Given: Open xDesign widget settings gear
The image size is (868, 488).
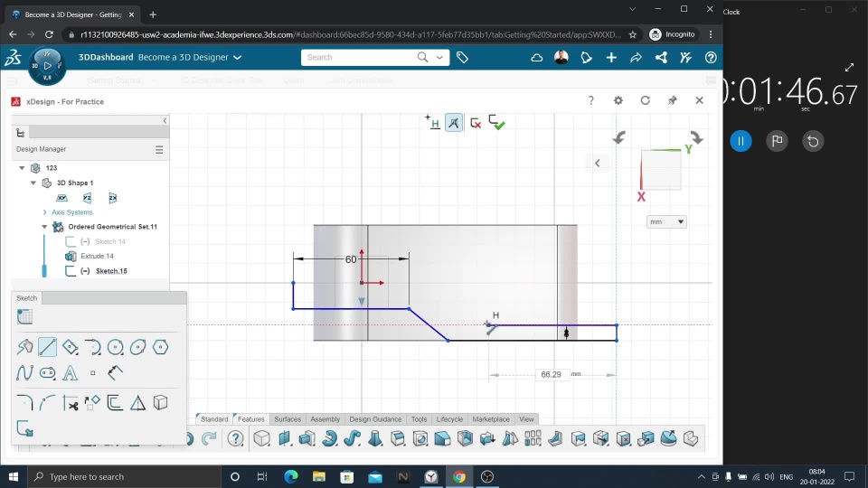Looking at the screenshot, I should (618, 100).
